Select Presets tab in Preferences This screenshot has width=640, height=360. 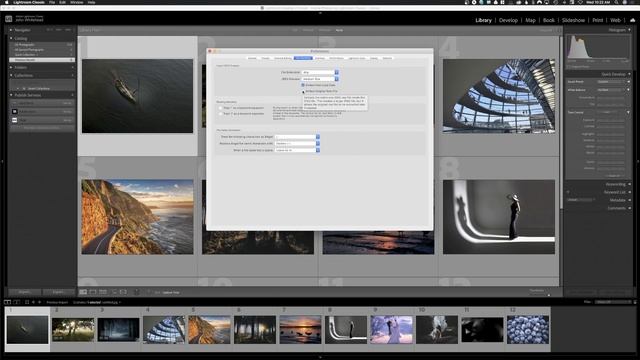click(x=265, y=58)
